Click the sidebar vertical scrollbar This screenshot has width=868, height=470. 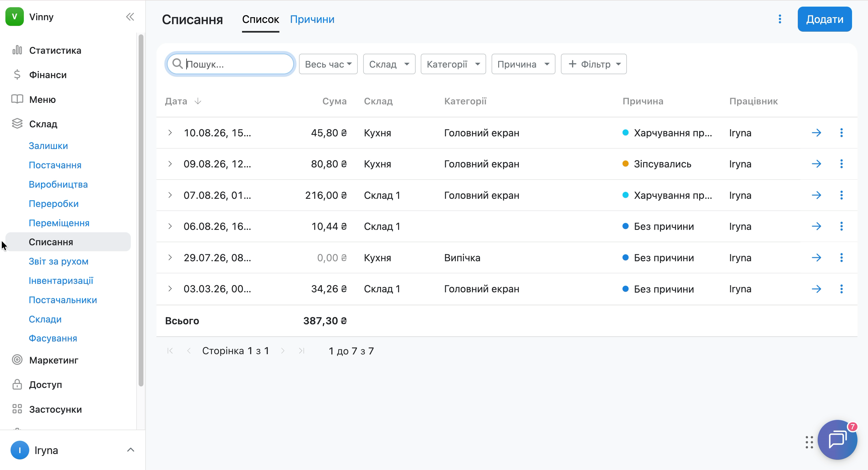(141, 210)
